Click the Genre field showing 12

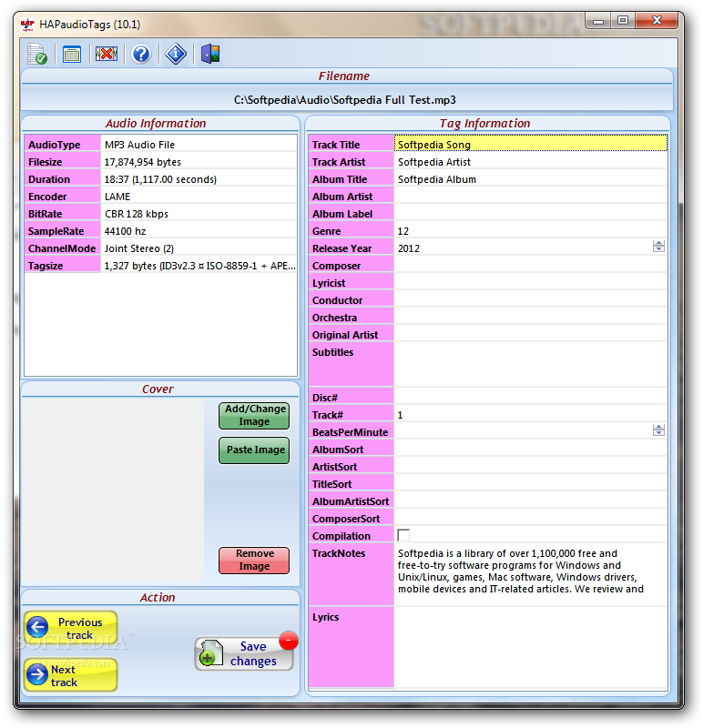pyautogui.click(x=530, y=231)
